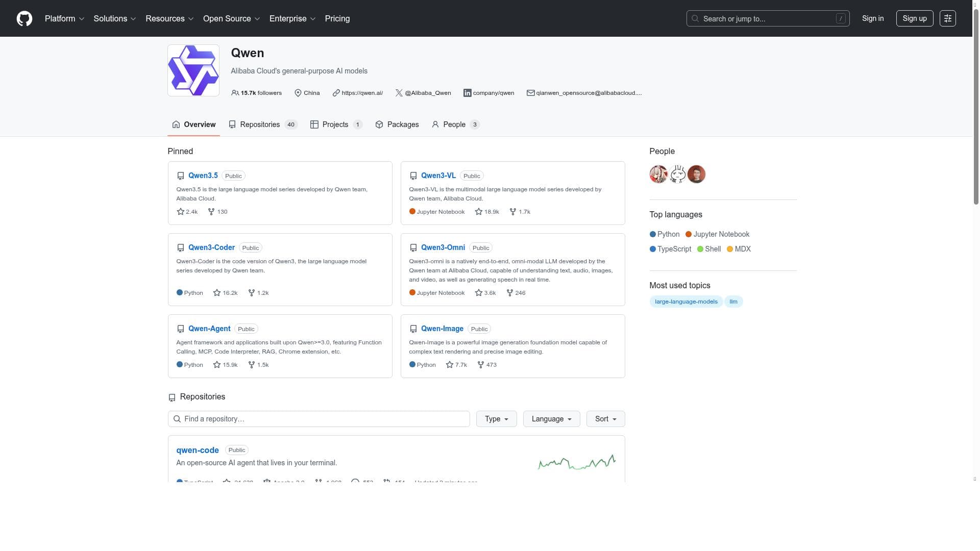Screen dimensions: 980x551
Task: Open the global navigation settings icon button
Action: pos(947,18)
